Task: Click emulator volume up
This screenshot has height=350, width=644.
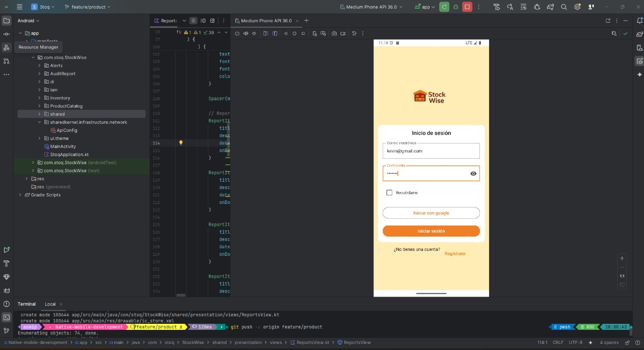Action: point(246,34)
